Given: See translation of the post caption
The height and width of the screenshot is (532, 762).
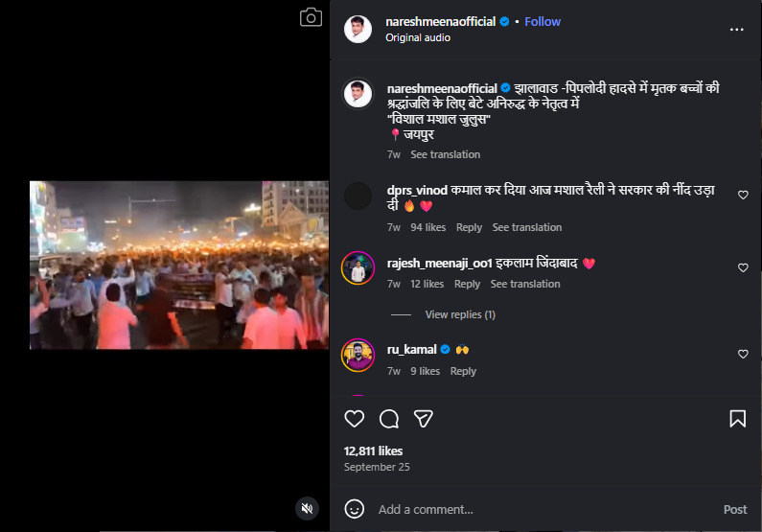Looking at the screenshot, I should pos(445,154).
